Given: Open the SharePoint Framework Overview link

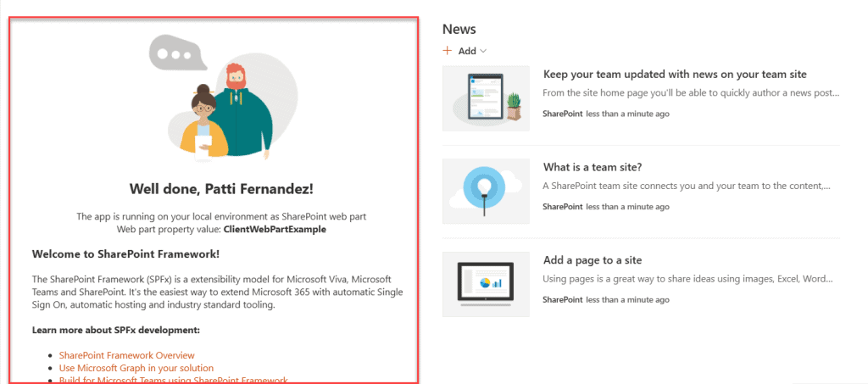Looking at the screenshot, I should pos(127,355).
